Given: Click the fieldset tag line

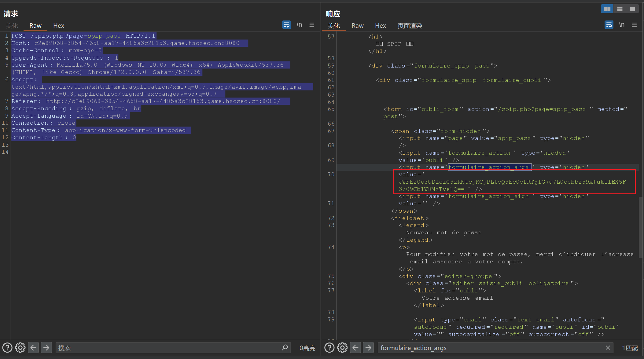Looking at the screenshot, I should [410, 218].
